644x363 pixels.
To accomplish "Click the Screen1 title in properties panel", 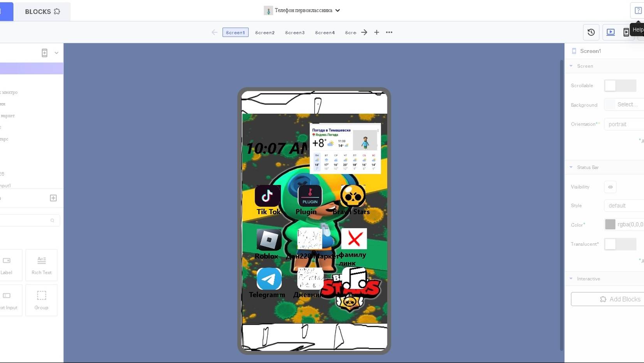I will click(591, 51).
